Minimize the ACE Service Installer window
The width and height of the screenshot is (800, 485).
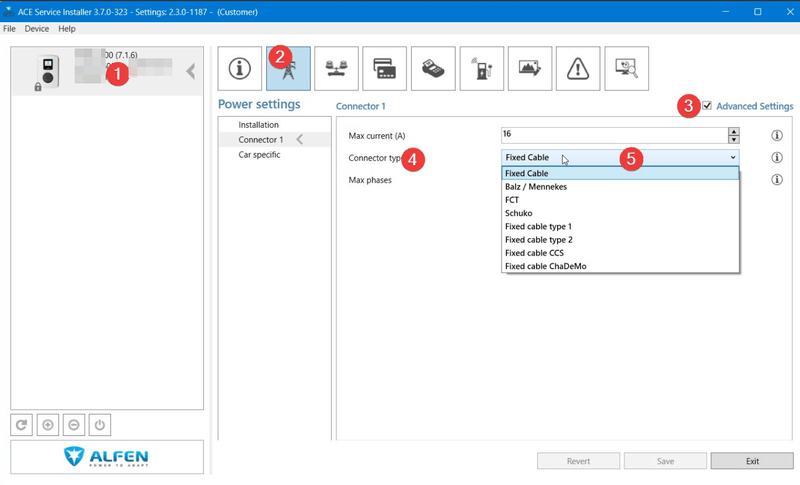coord(726,11)
